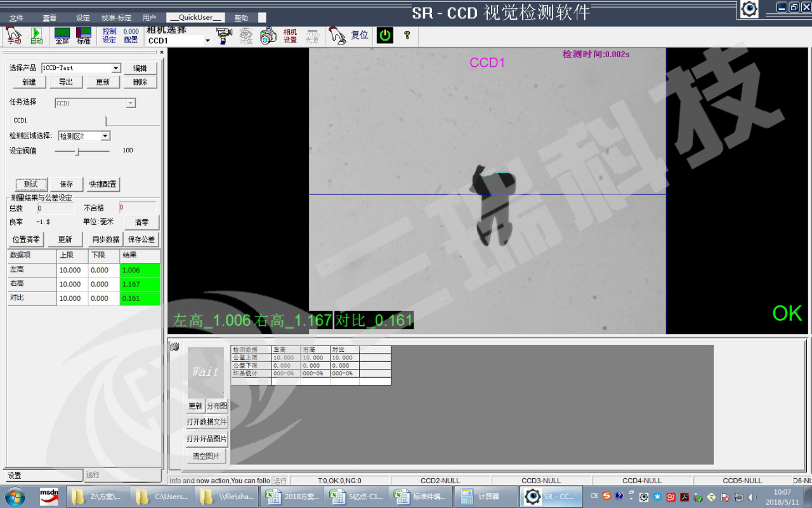
Task: Click the 打开数据文件 open data file button
Action: point(207,422)
